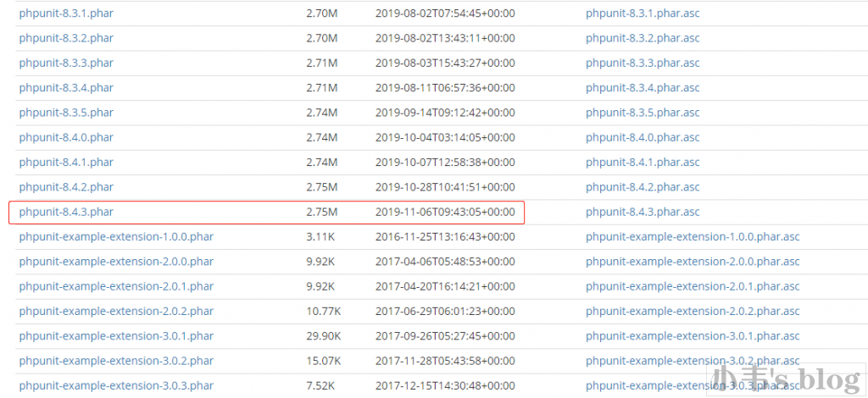Click the 15.07K file size cell
Image resolution: width=868 pixels, height=398 pixels.
click(323, 361)
